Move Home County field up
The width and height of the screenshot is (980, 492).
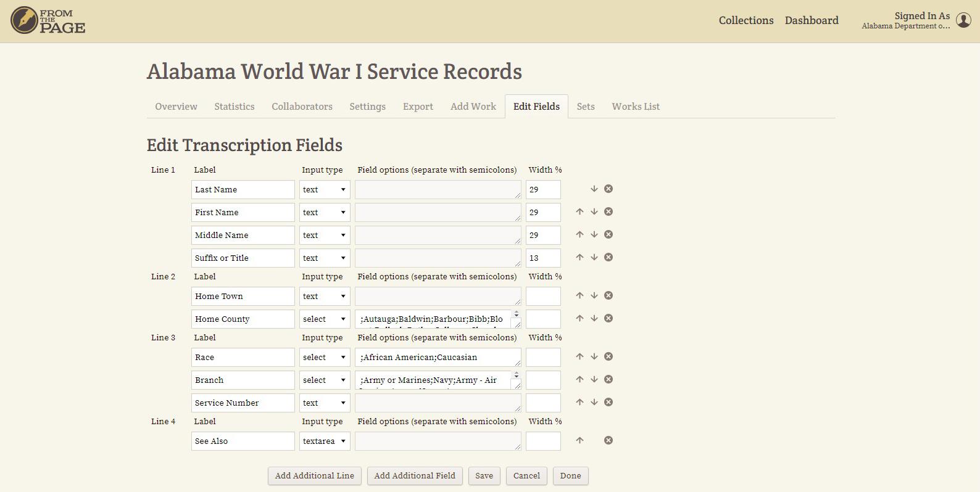(579, 319)
